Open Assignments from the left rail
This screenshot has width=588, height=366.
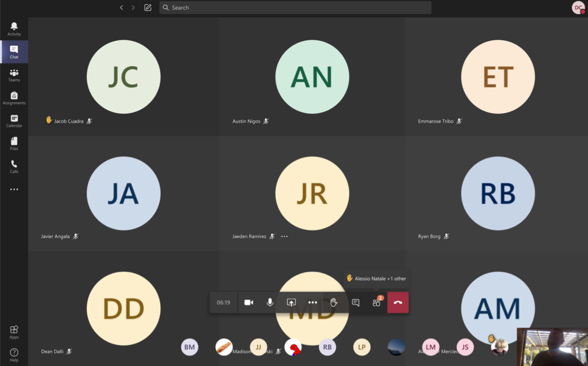coord(14,98)
